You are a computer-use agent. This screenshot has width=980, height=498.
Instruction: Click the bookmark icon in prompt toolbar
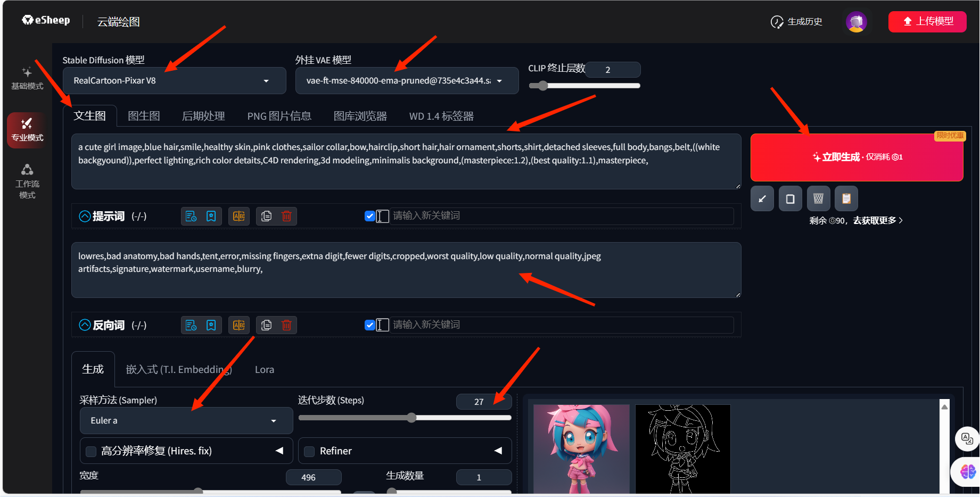click(x=211, y=216)
